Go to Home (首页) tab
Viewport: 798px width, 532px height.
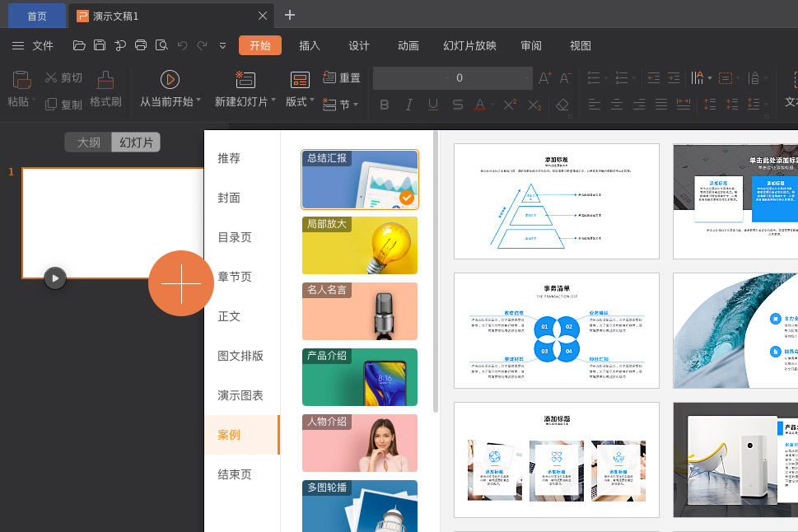[36, 16]
